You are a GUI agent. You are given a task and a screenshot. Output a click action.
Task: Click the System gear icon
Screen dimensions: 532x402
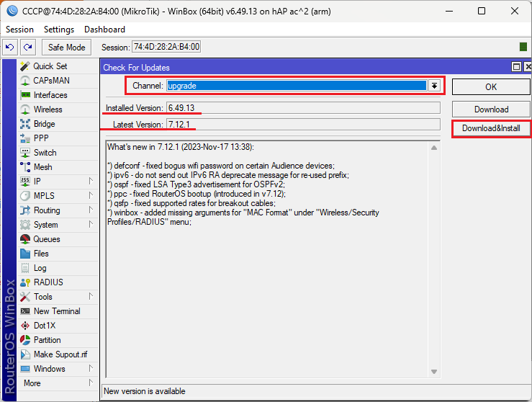click(24, 225)
